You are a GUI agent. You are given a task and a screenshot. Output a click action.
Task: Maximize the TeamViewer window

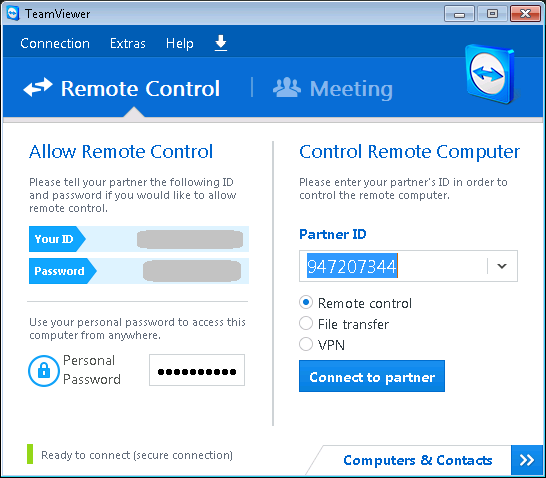pos(492,14)
